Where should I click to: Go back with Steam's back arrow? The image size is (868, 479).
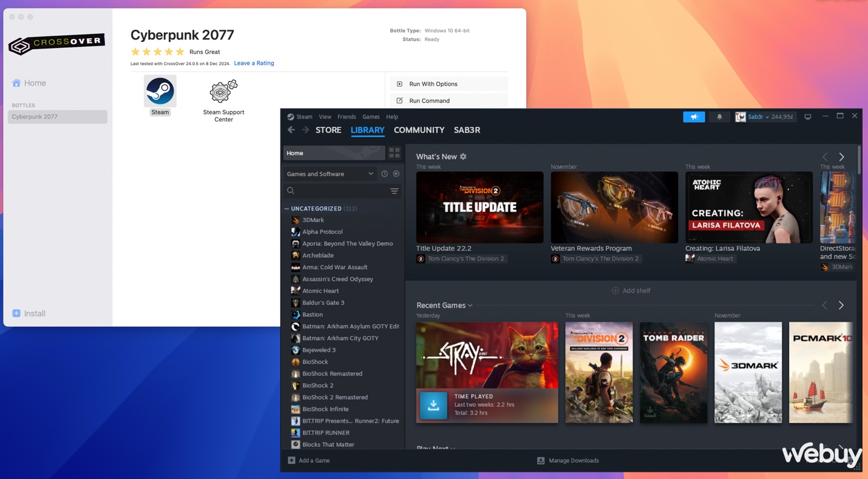[291, 130]
